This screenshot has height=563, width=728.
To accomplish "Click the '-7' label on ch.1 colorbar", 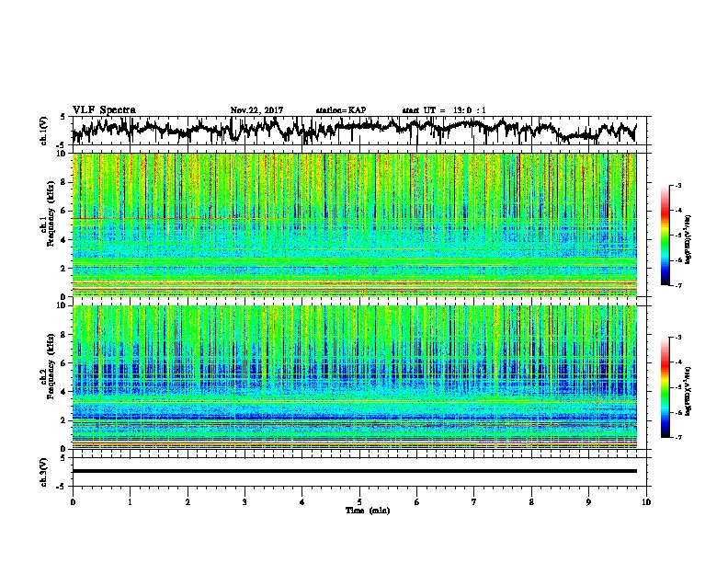I will (x=678, y=285).
